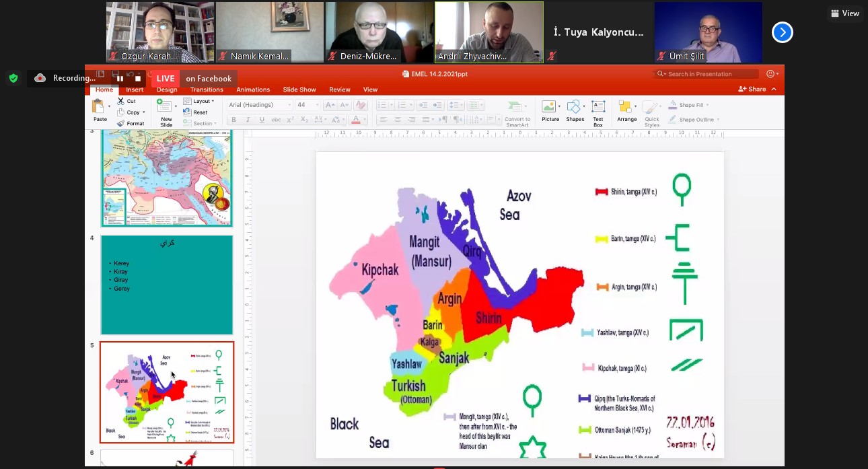Image resolution: width=868 pixels, height=469 pixels.
Task: Switch to the Transitions tab
Action: (207, 89)
